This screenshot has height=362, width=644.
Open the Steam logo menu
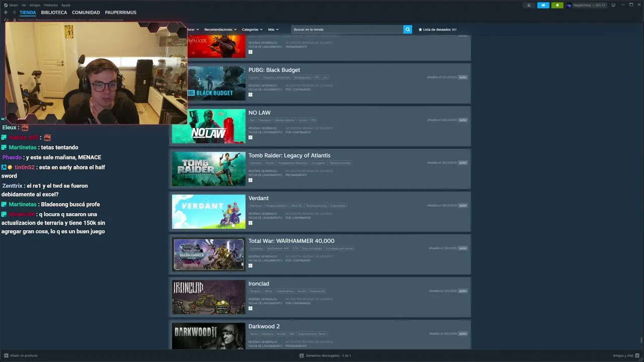[x=11, y=5]
